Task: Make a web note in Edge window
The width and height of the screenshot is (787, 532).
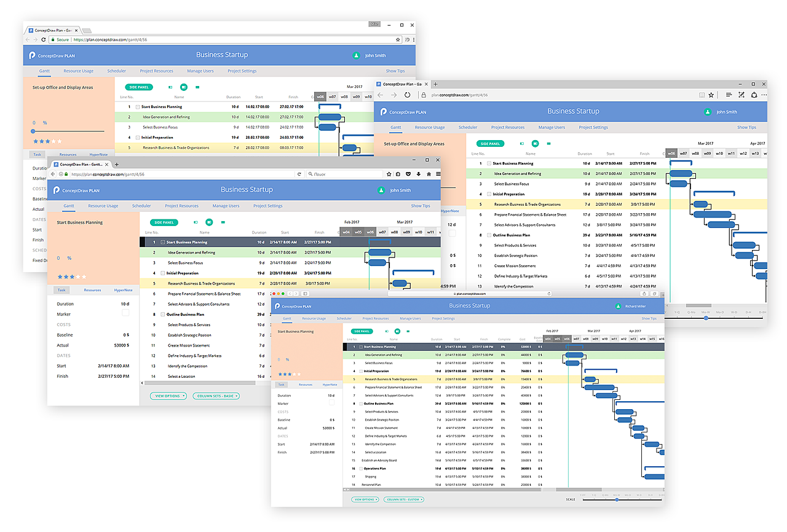Action: 741,95
